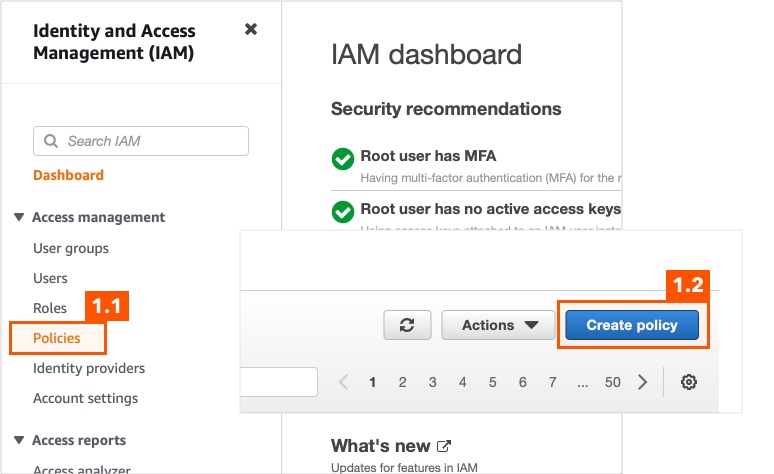Image resolution: width=774 pixels, height=474 pixels.
Task: Select page 3 in pagination
Action: [432, 382]
